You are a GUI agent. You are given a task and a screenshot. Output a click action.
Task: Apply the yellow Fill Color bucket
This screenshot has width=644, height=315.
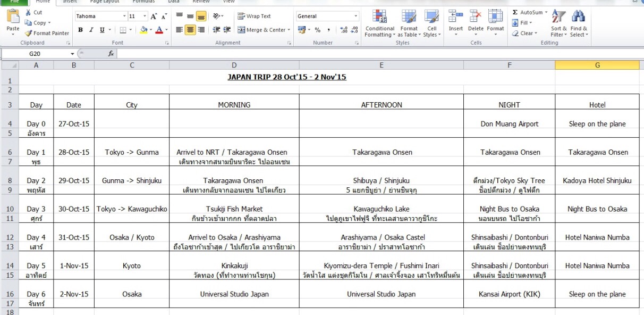(143, 30)
